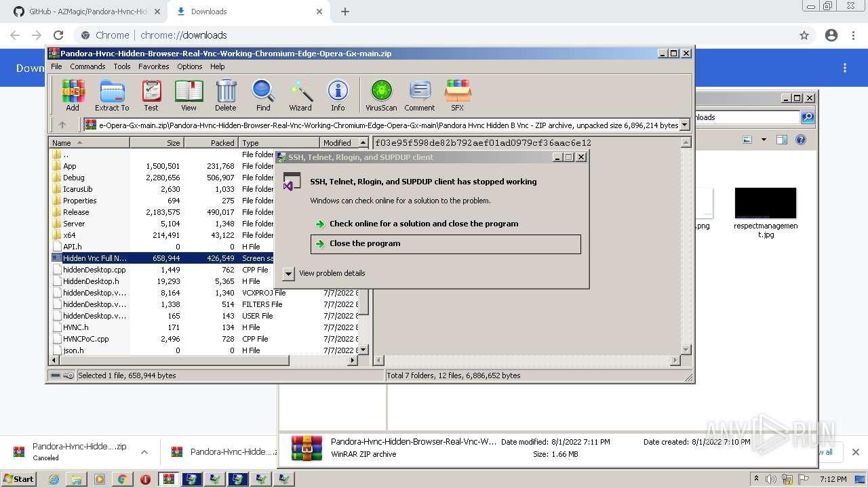Image resolution: width=868 pixels, height=488 pixels.
Task: Go up one folder level arrow
Action: coord(62,125)
